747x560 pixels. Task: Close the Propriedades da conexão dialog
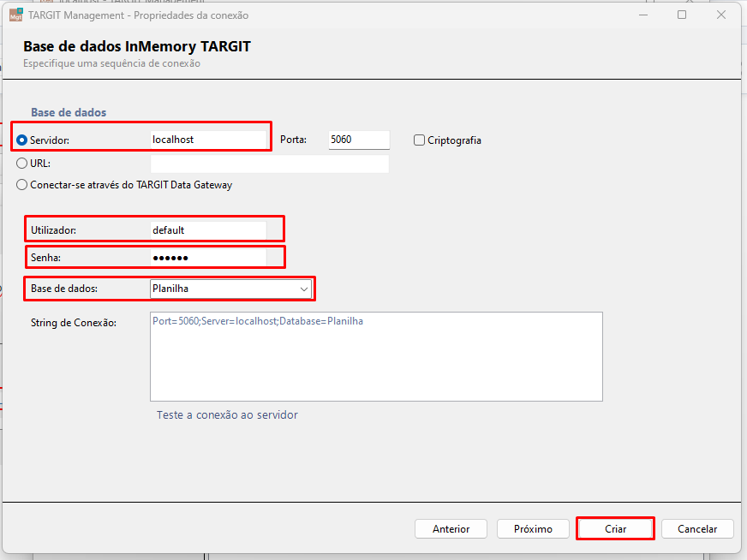click(721, 15)
